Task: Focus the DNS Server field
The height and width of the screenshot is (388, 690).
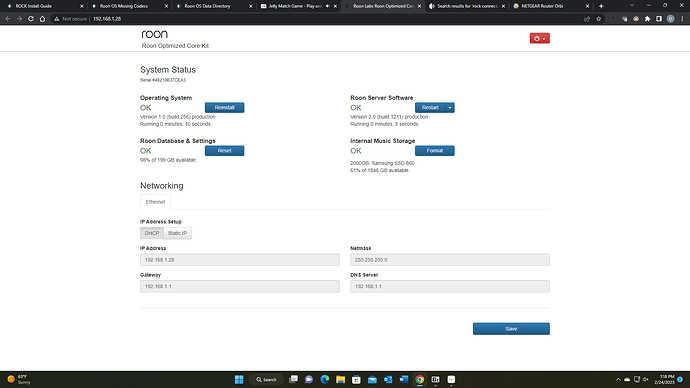Action: click(x=450, y=286)
